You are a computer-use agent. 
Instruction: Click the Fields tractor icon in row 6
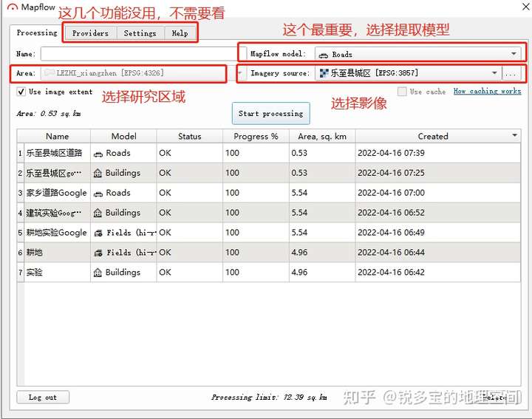pos(98,253)
